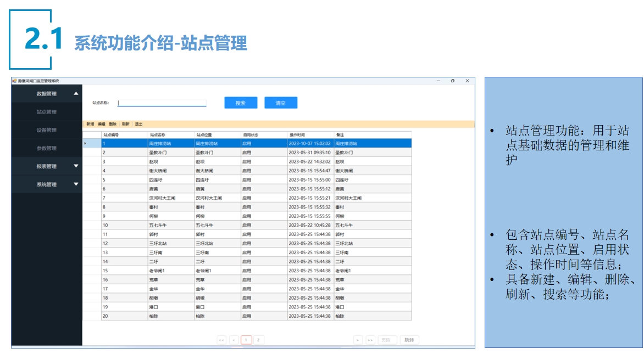Go to page 2 in pagination

pyautogui.click(x=258, y=340)
